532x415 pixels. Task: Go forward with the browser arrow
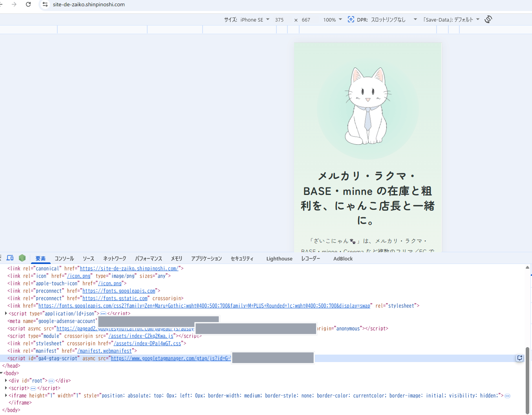14,4
